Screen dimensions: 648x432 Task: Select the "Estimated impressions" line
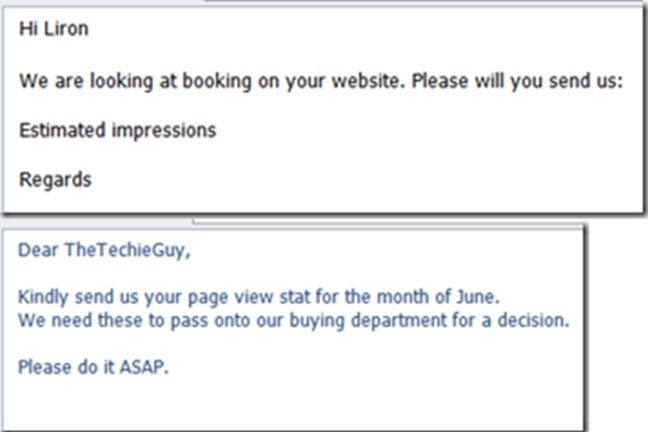pyautogui.click(x=118, y=130)
